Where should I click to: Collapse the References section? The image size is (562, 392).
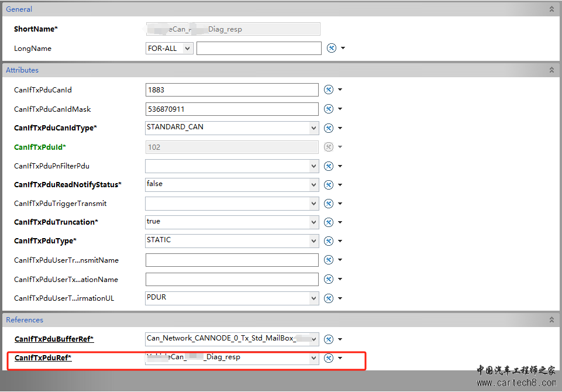point(551,319)
